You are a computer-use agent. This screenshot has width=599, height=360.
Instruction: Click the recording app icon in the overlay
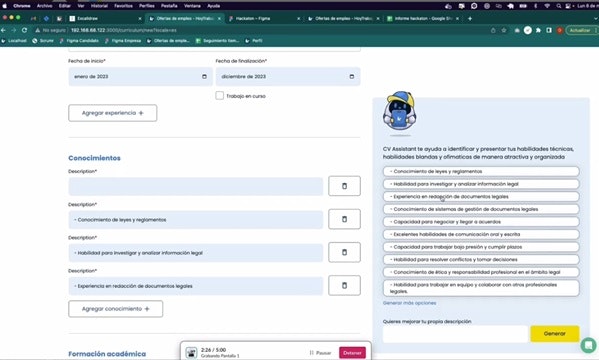[x=191, y=352]
